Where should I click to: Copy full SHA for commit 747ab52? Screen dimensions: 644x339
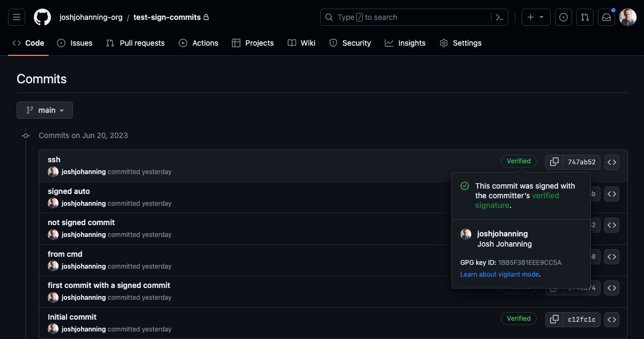click(x=554, y=162)
